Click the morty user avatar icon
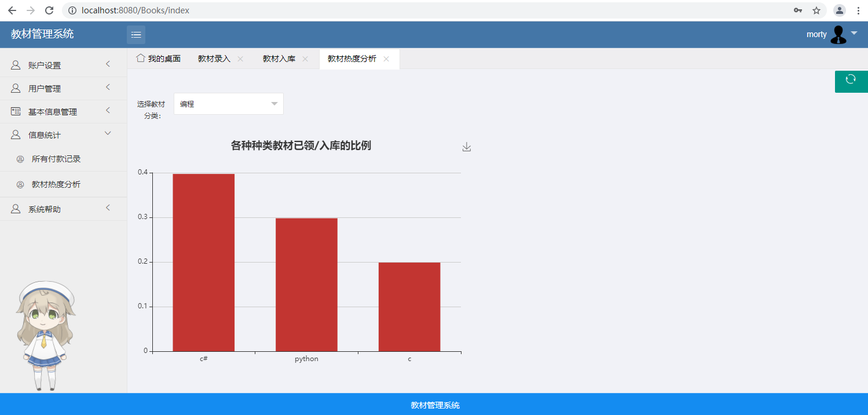The image size is (868, 415). coord(838,34)
